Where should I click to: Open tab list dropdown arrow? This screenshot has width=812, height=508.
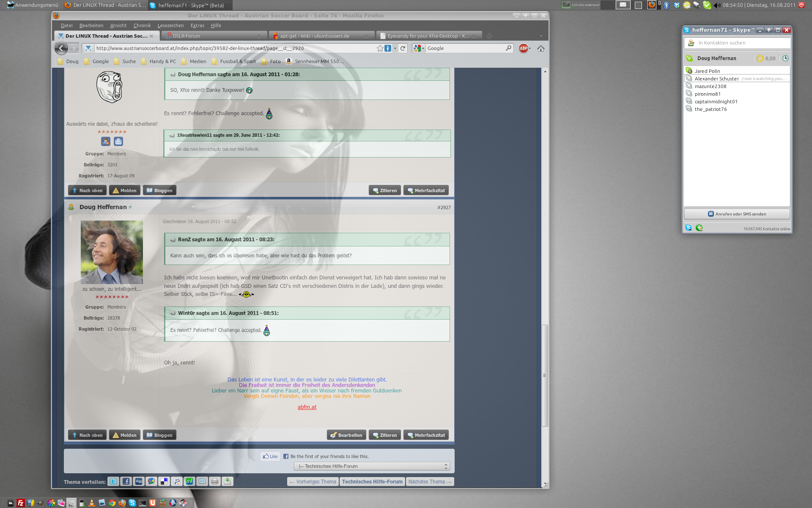click(x=541, y=36)
